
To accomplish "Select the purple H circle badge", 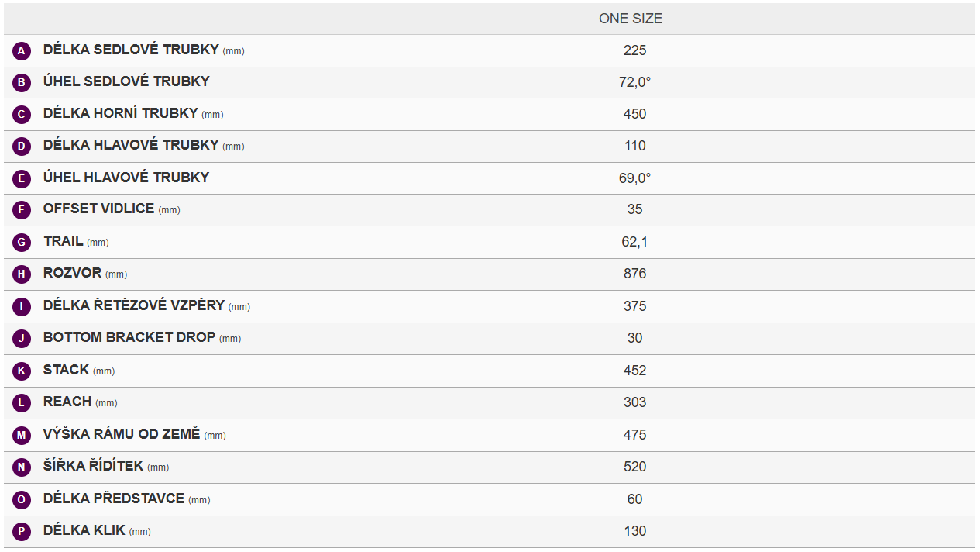I will (22, 274).
